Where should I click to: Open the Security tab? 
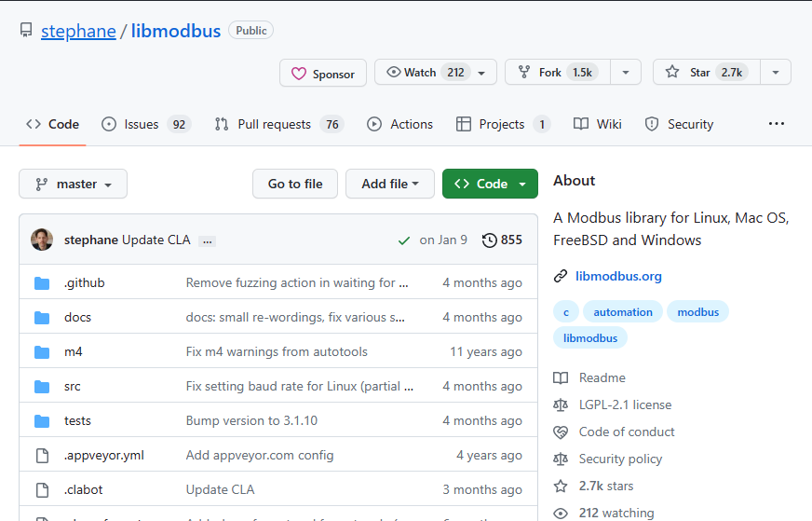point(679,124)
